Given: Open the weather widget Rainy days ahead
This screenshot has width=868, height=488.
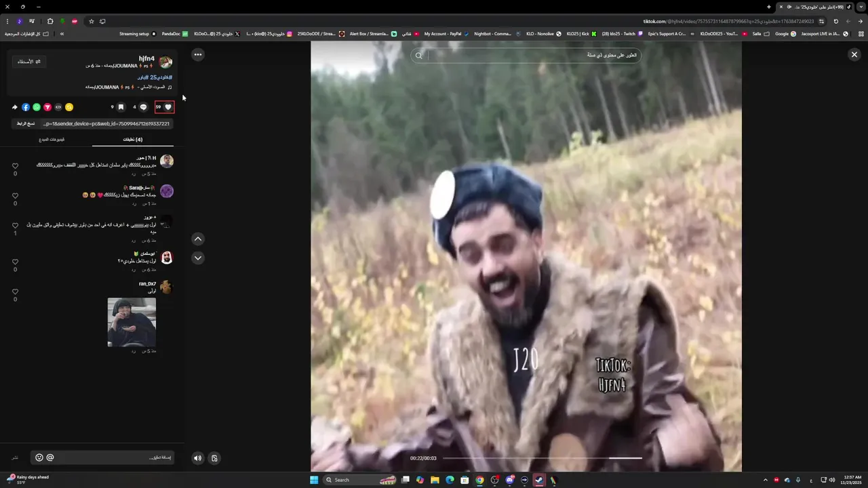Looking at the screenshot, I should pos(27,479).
